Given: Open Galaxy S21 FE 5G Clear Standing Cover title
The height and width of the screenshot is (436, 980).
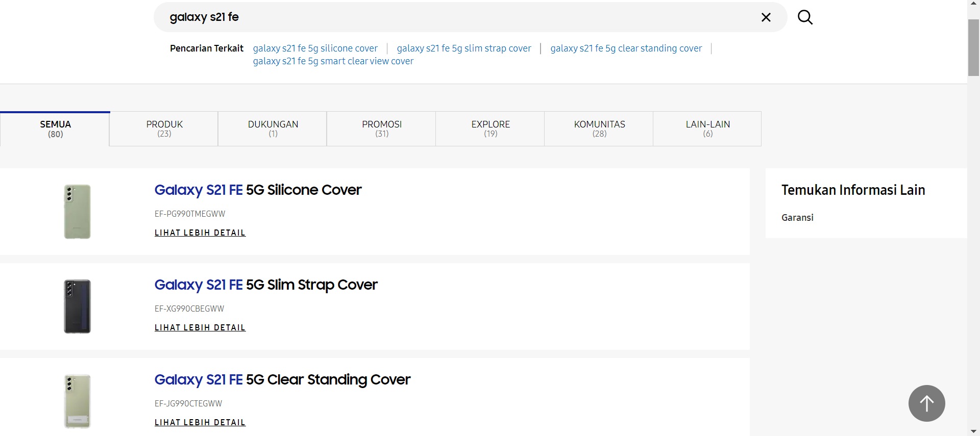Looking at the screenshot, I should pyautogui.click(x=282, y=379).
